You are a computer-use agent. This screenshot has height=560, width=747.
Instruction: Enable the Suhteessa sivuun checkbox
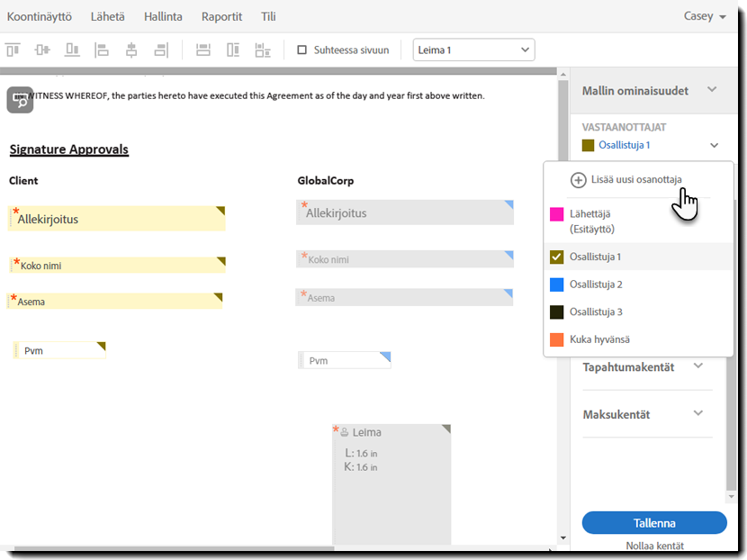click(x=302, y=50)
